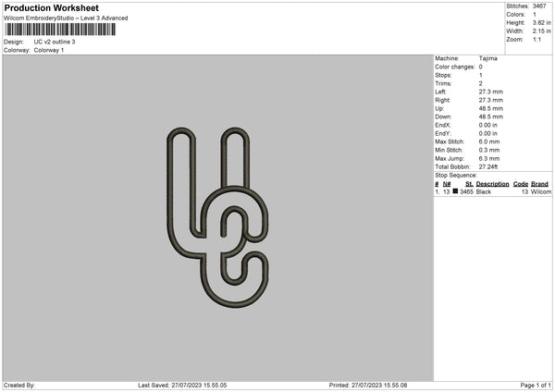Click the UC embroidery design preview
The image size is (555, 392).
pos(217,217)
